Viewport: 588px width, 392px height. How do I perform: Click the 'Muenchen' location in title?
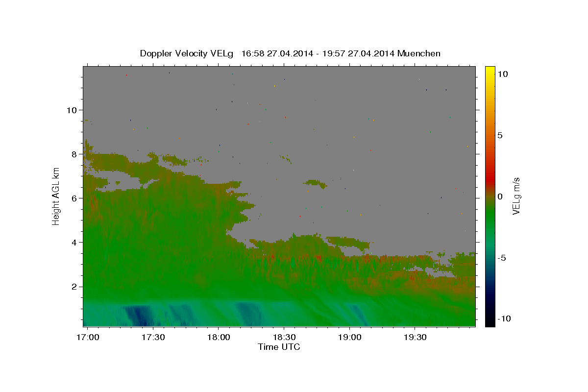pos(419,53)
